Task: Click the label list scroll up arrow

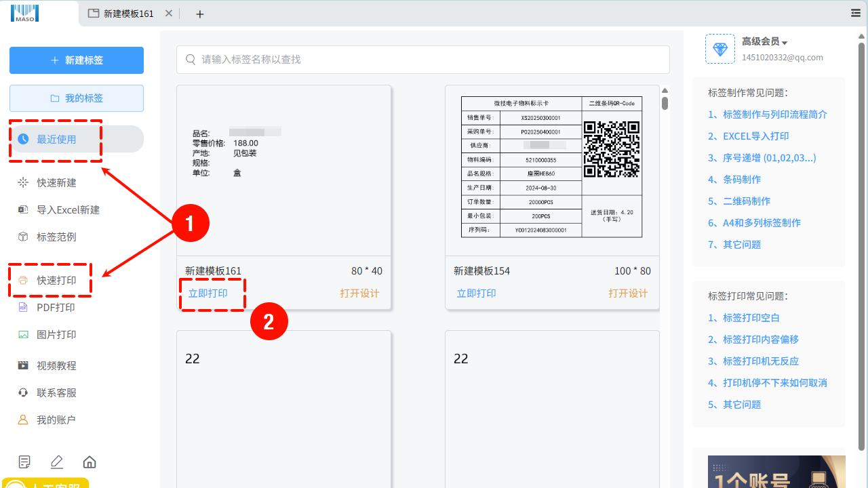Action: 665,91
